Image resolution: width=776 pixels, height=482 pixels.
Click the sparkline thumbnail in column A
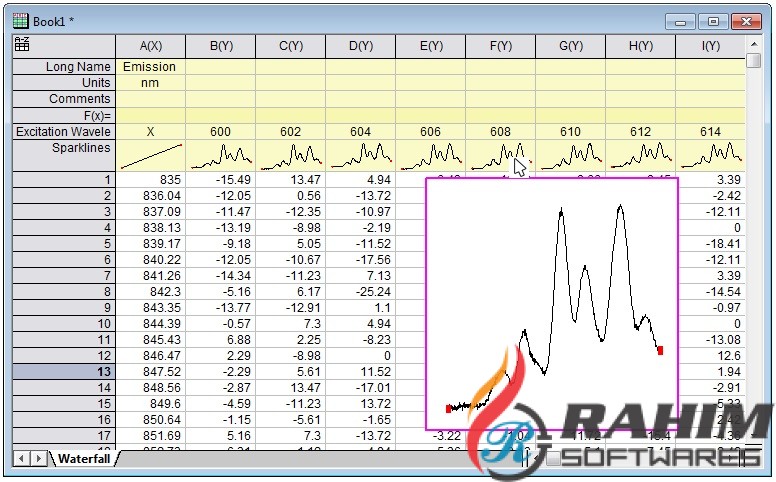pyautogui.click(x=150, y=156)
